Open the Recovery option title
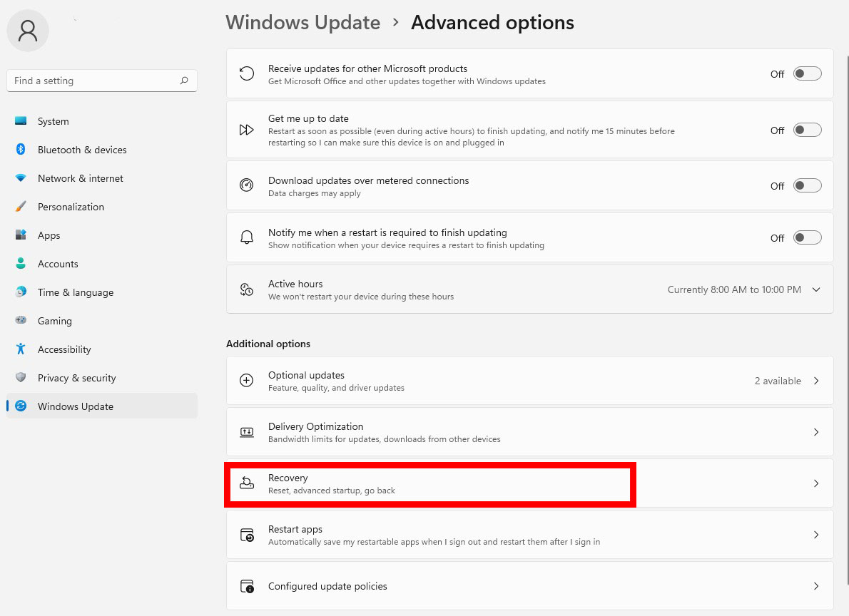 [x=288, y=478]
